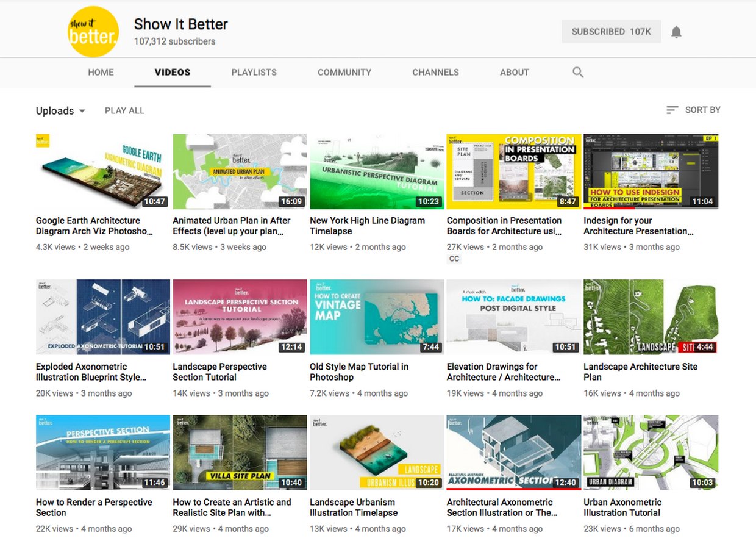This screenshot has width=756, height=549.
Task: Select the Videos tab
Action: [173, 72]
